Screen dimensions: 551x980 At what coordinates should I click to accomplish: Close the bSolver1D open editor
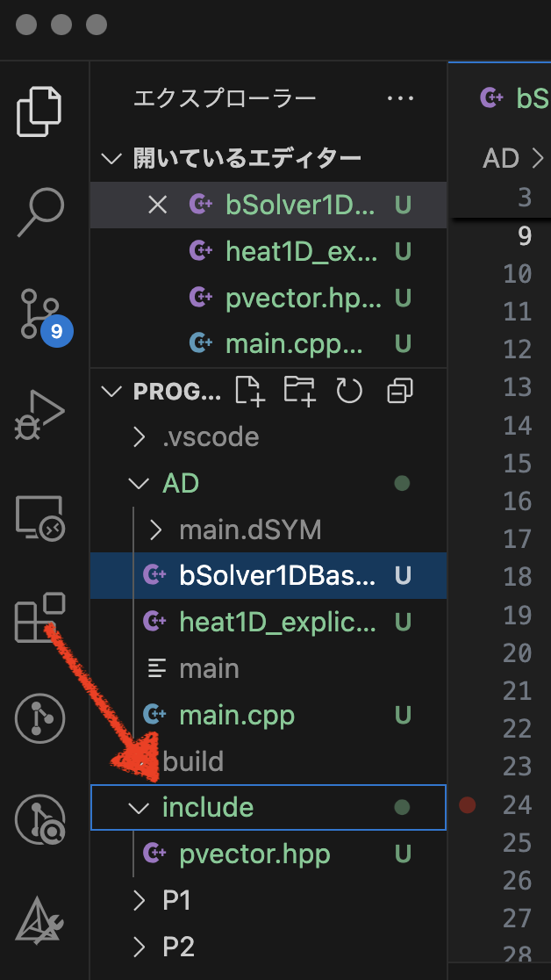(x=157, y=205)
